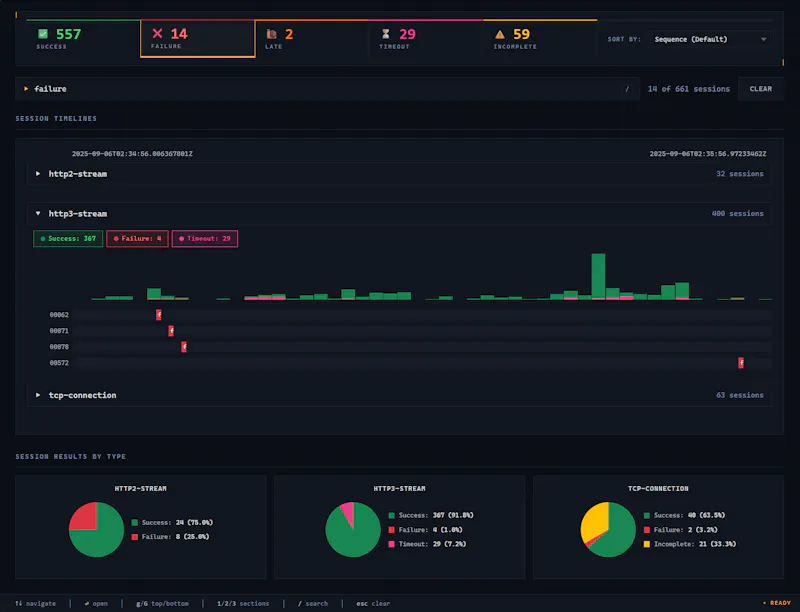Click 'Timeout: 29 (7.2%)' legend text

[433, 544]
